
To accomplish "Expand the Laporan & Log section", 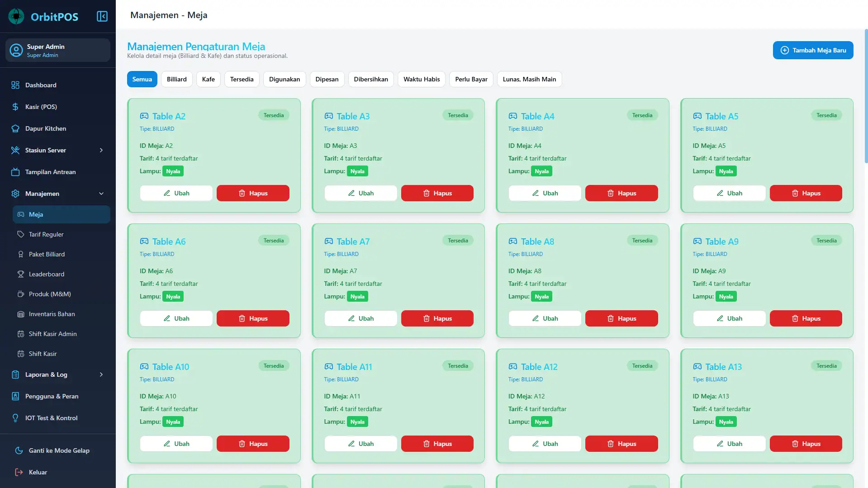I will click(100, 374).
